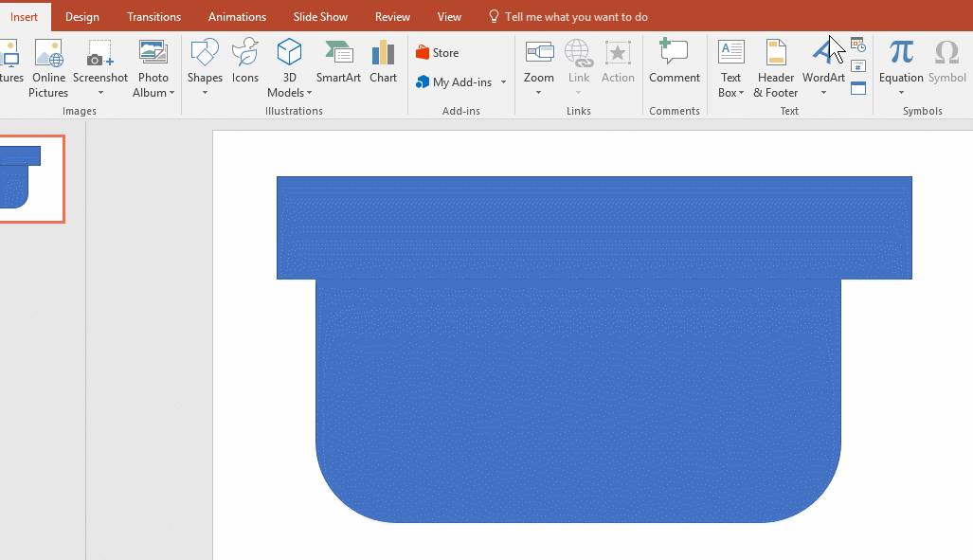Add a new Comment
The image size is (973, 560).
[x=674, y=63]
